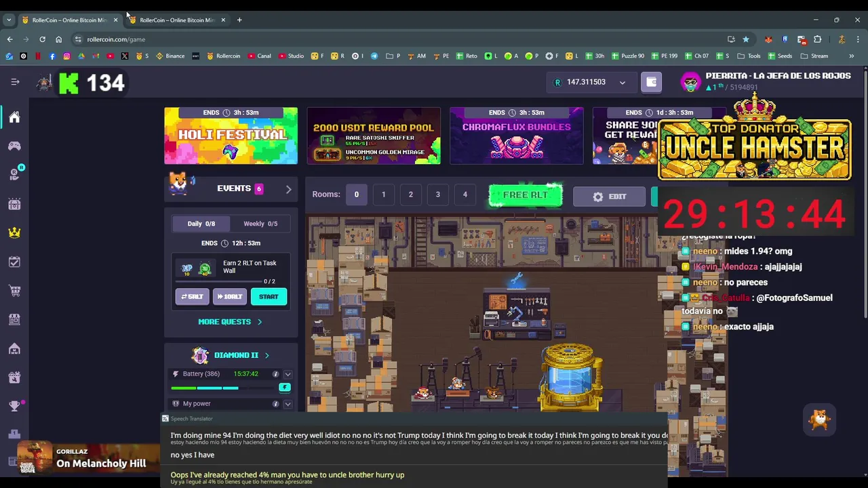This screenshot has width=868, height=488.
Task: Open the Instagram bookmark icon
Action: tap(66, 56)
